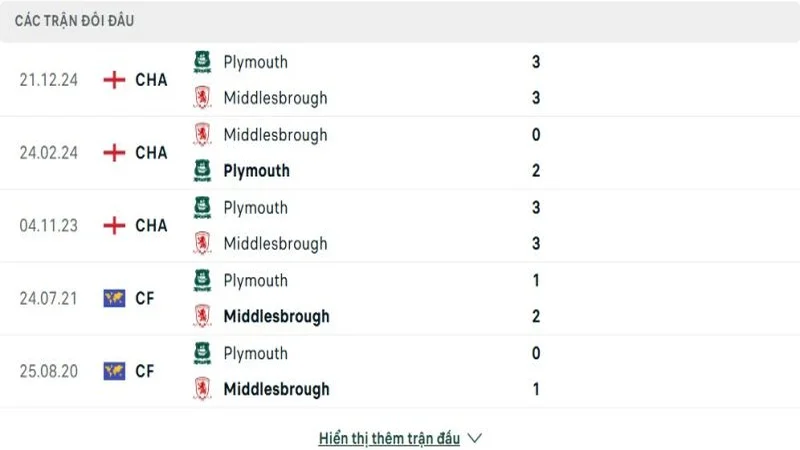
Task: Open CF competition label for 24.07.21 match
Action: point(145,298)
